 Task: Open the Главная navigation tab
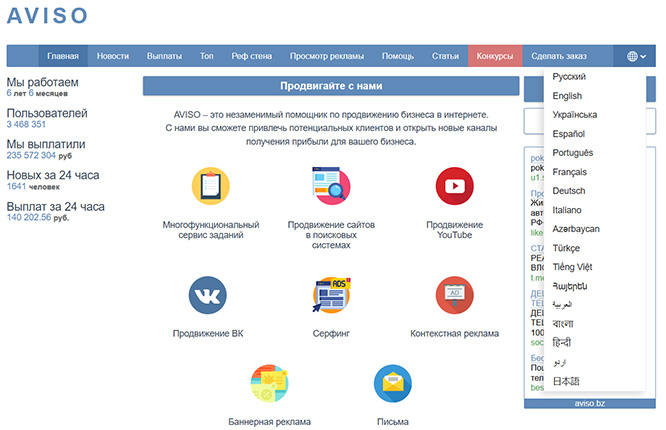coord(62,56)
